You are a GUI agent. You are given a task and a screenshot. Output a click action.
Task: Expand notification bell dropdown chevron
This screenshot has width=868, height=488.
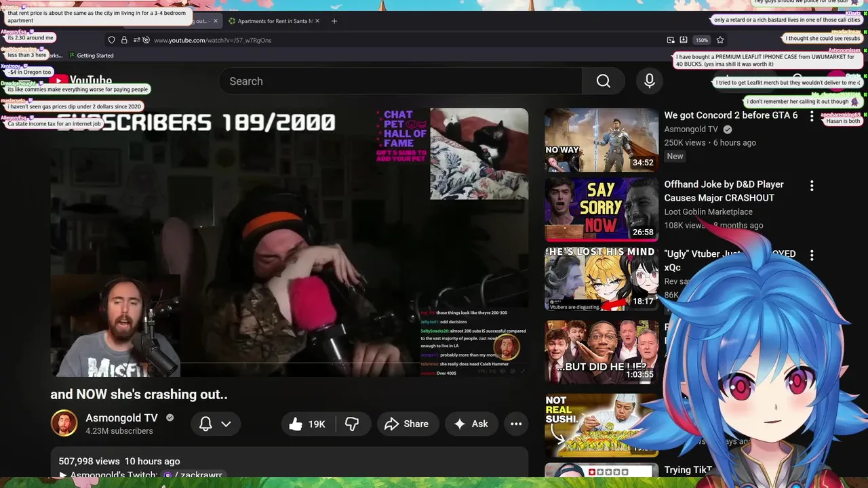pos(226,424)
